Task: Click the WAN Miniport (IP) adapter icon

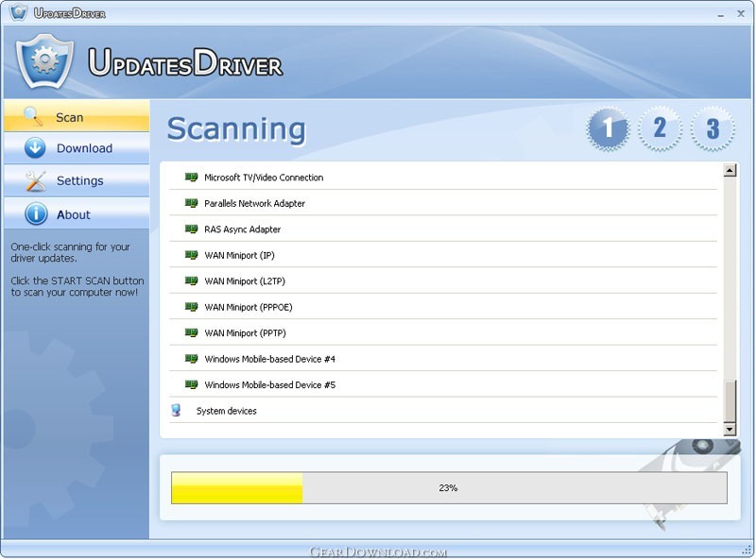Action: pyautogui.click(x=192, y=255)
